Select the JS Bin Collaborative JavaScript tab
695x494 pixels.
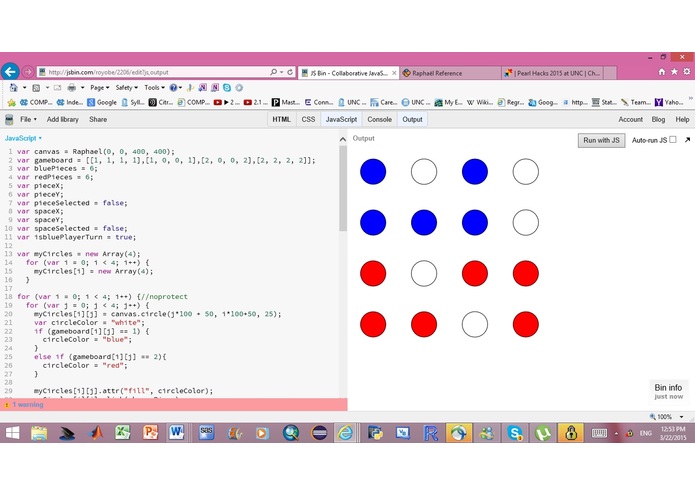pos(348,73)
